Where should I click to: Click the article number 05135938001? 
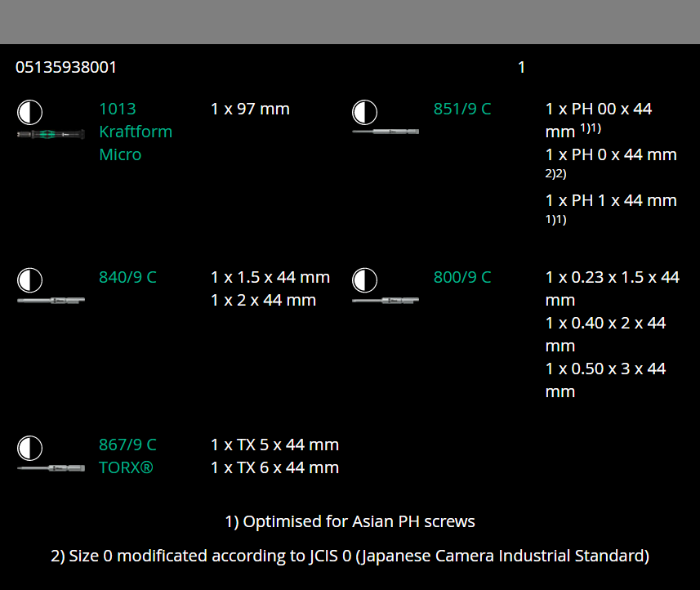66,67
